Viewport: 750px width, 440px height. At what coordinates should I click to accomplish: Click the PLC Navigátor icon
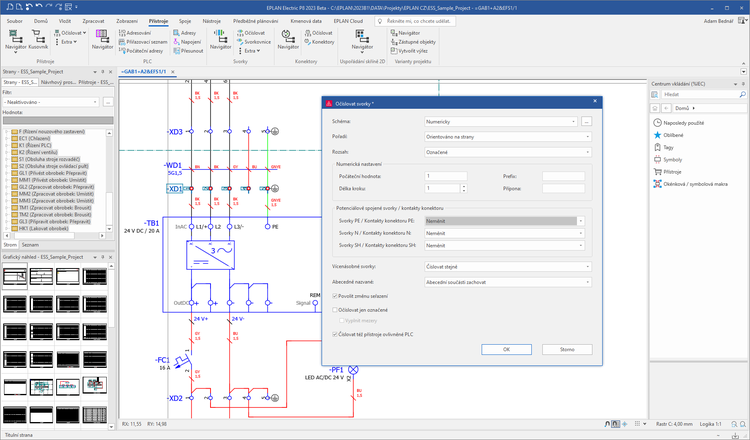coord(103,37)
